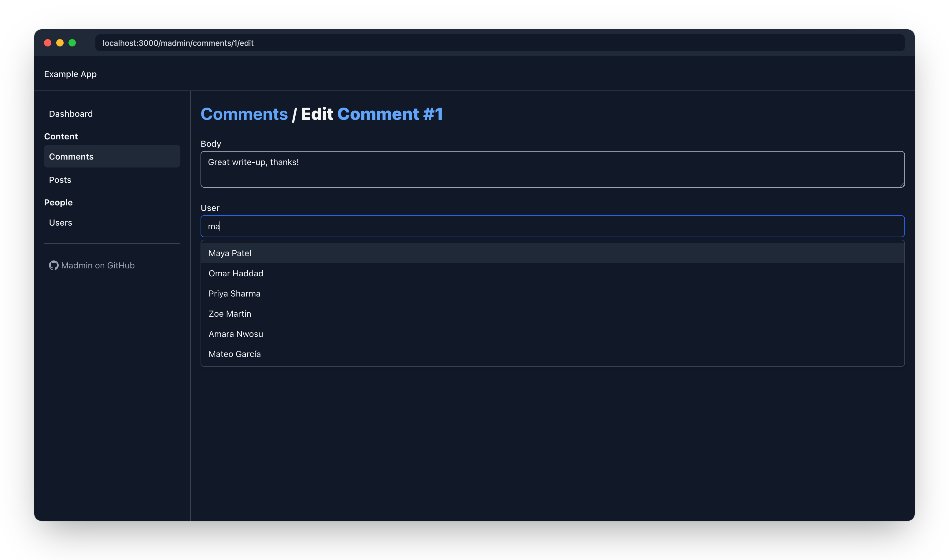Click the 'Content' sidebar section heading
The width and height of the screenshot is (949, 560).
click(61, 136)
